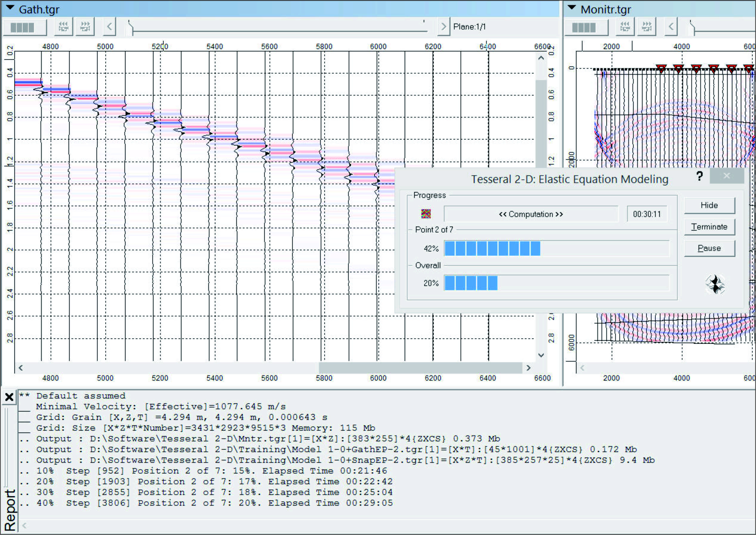
Task: Open the Monitr.tgr panel dropdown arrow
Action: tap(572, 8)
